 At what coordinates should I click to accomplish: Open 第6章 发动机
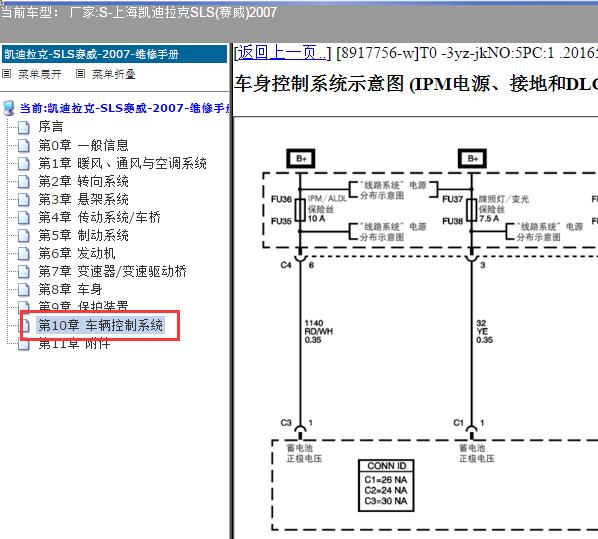(x=77, y=253)
